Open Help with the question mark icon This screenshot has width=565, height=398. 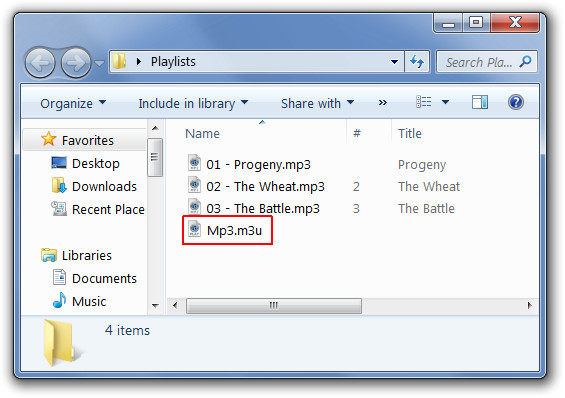point(516,102)
